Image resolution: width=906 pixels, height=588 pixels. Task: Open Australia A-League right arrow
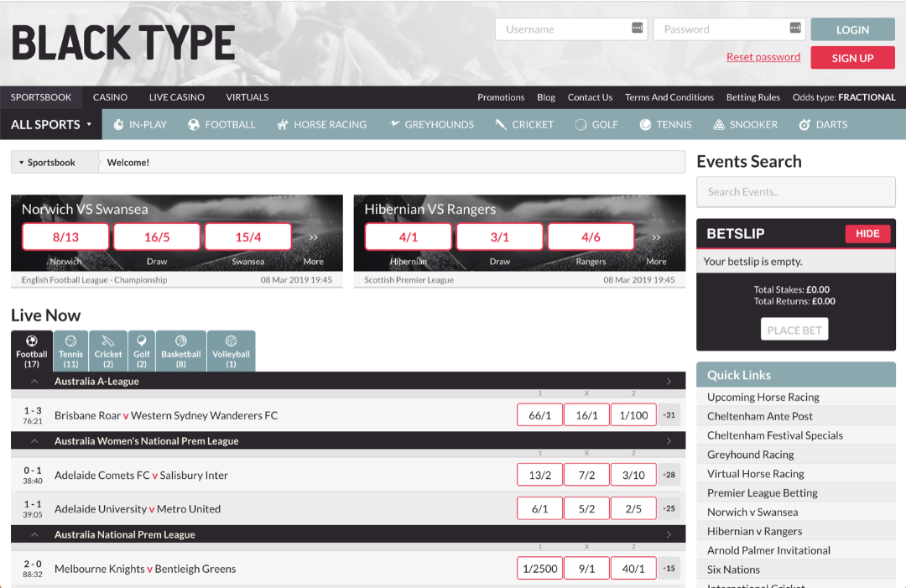coord(669,381)
